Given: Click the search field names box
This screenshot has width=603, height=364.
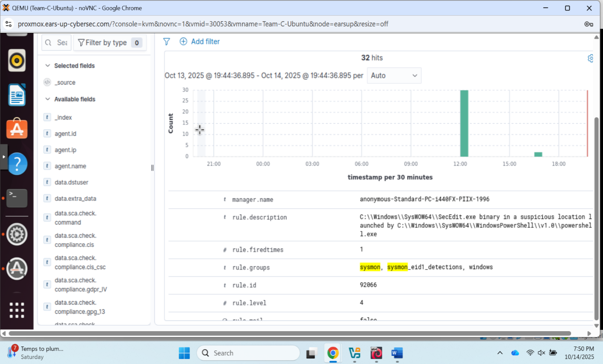Looking at the screenshot, I should point(57,43).
